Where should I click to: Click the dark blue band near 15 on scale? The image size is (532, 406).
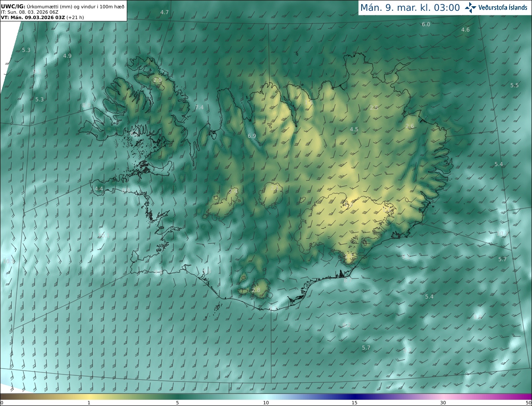355,397
